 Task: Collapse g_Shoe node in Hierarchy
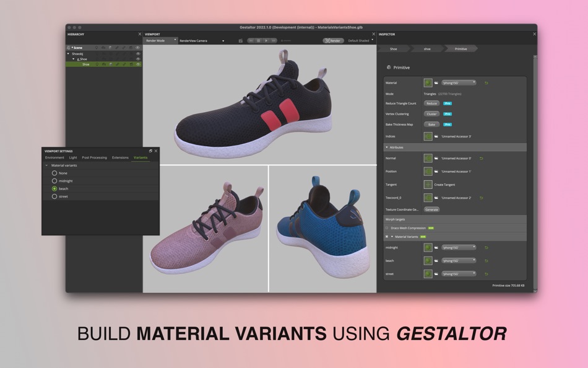click(x=74, y=59)
